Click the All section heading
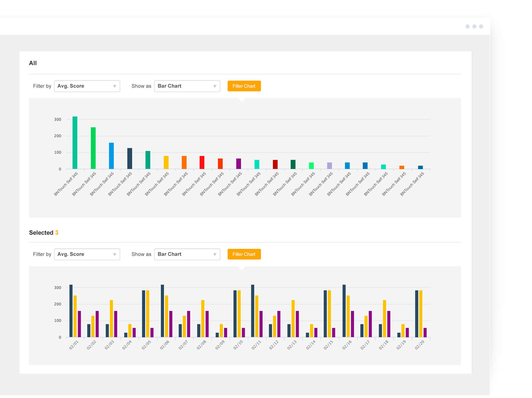The width and height of the screenshot is (532, 398). click(33, 63)
